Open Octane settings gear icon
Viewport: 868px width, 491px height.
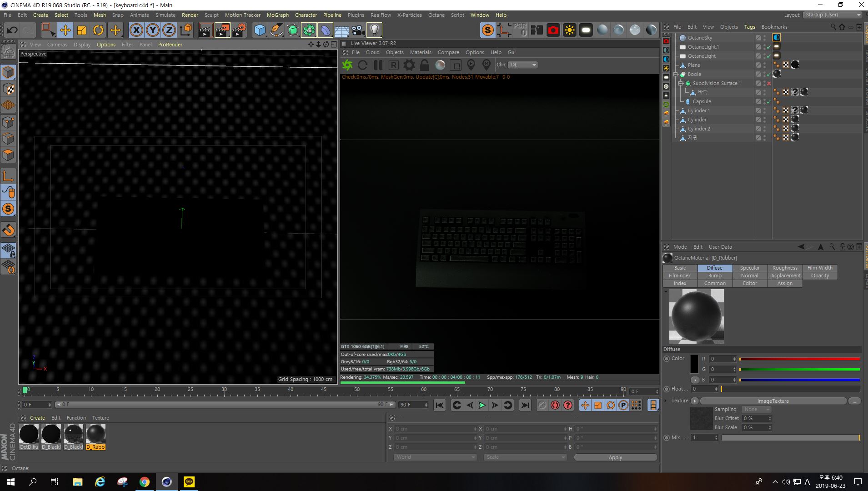(x=409, y=65)
